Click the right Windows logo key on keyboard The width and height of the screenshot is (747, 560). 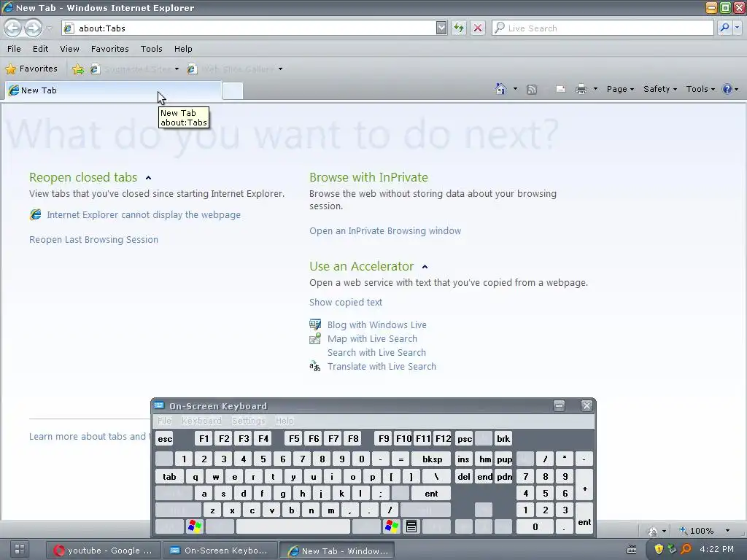(392, 526)
